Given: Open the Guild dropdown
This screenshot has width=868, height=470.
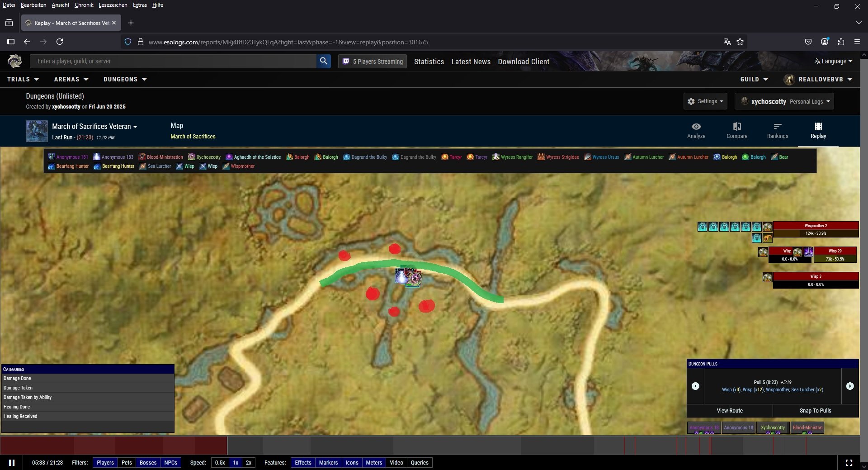Looking at the screenshot, I should pos(754,79).
